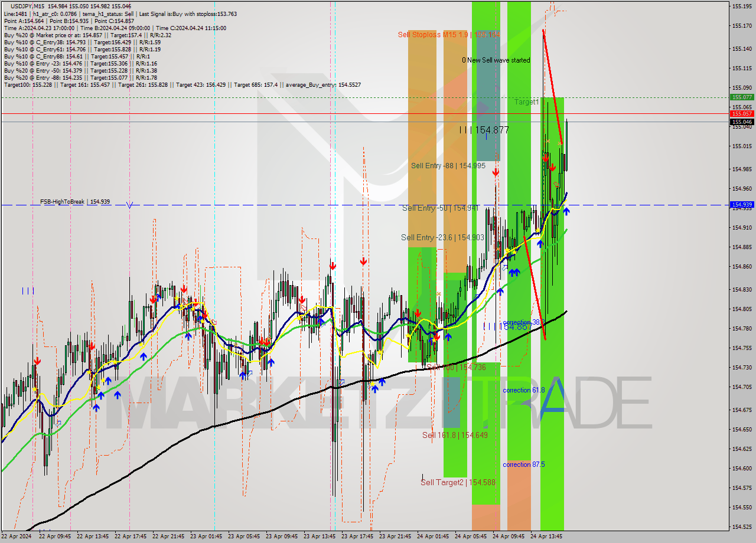Click the 154.730 price axis value
756x543 pixels.
[741, 368]
